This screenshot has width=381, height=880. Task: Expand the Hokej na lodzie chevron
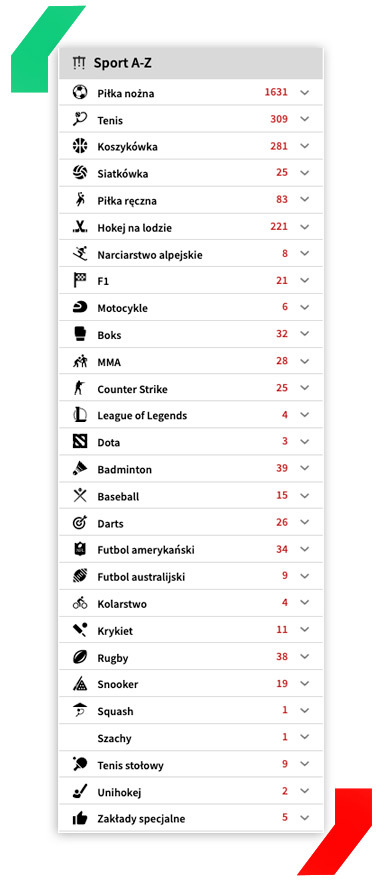(305, 227)
